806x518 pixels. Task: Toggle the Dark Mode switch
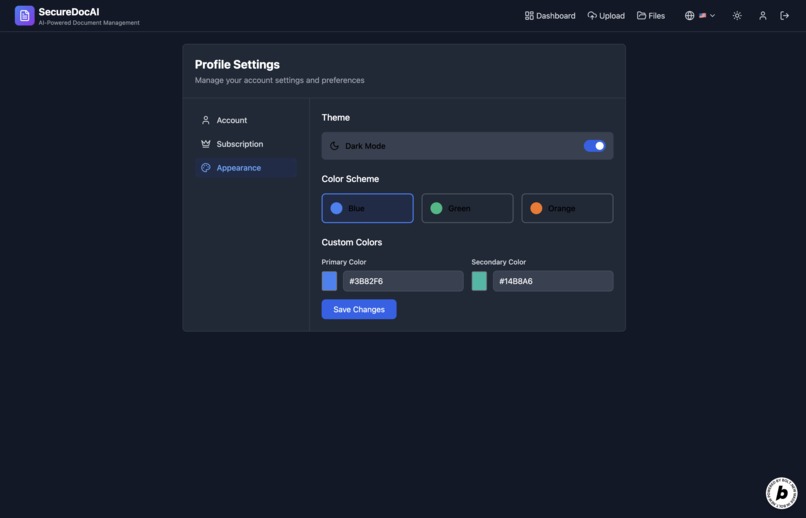(x=594, y=146)
